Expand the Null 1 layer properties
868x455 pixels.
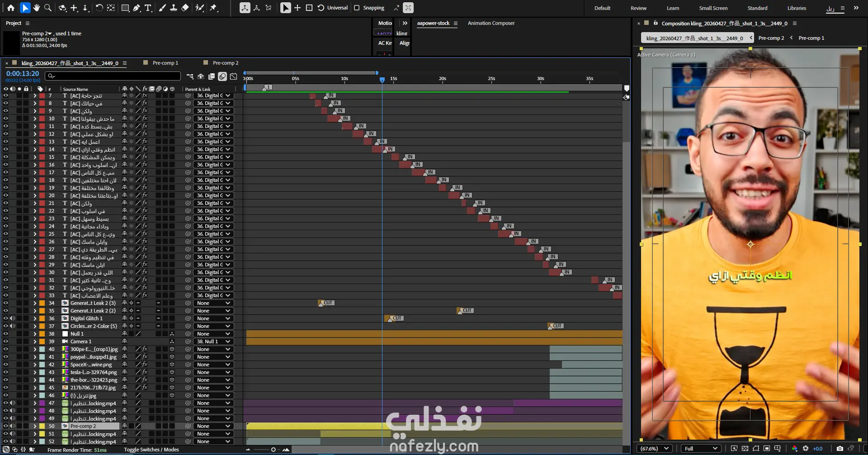click(35, 334)
